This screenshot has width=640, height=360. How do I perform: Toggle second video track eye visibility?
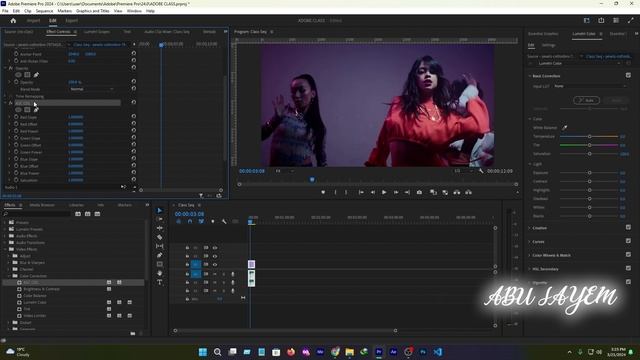215,256
